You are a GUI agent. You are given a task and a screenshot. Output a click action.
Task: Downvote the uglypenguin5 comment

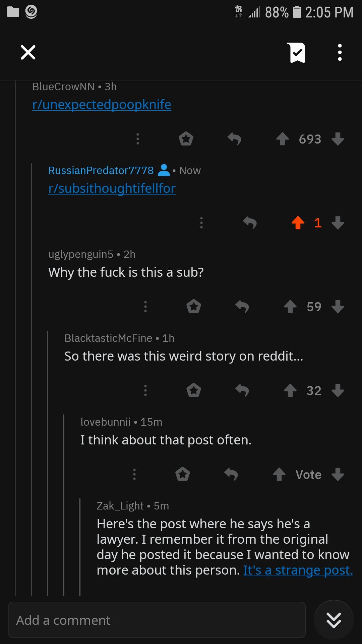coord(338,307)
